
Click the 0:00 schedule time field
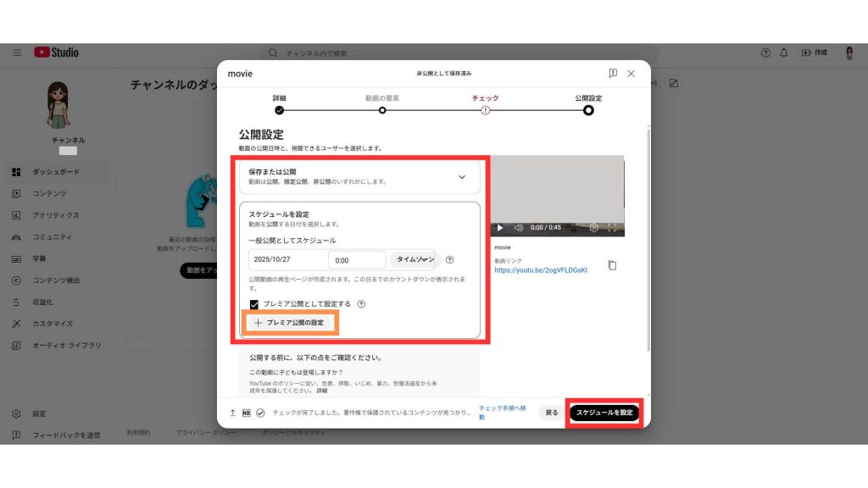pos(357,260)
